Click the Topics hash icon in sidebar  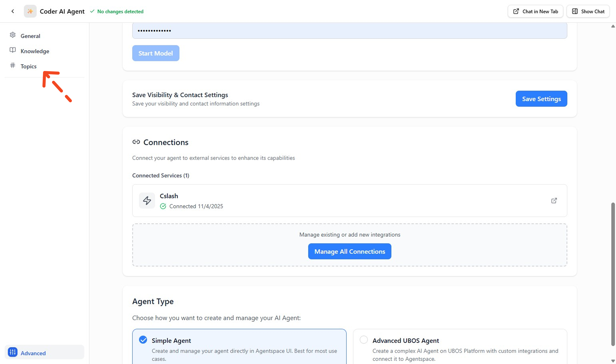(x=12, y=66)
